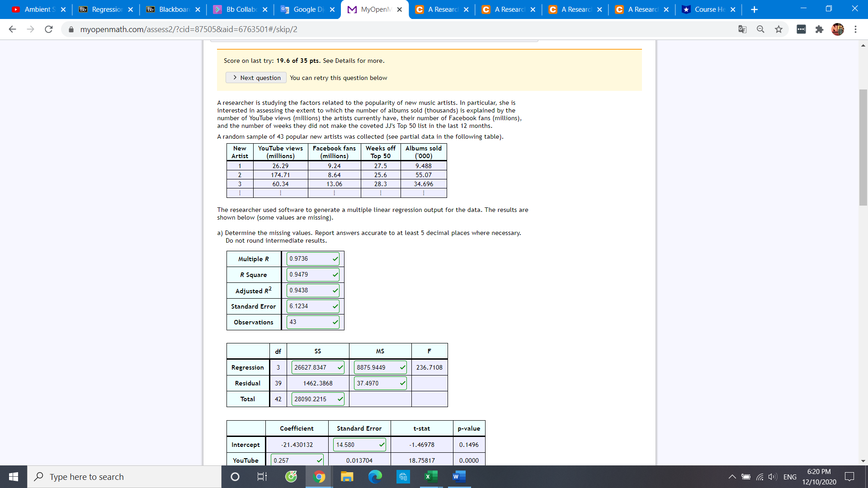Image resolution: width=868 pixels, height=488 pixels.
Task: Open File Explorer from the taskbar
Action: pos(347,477)
